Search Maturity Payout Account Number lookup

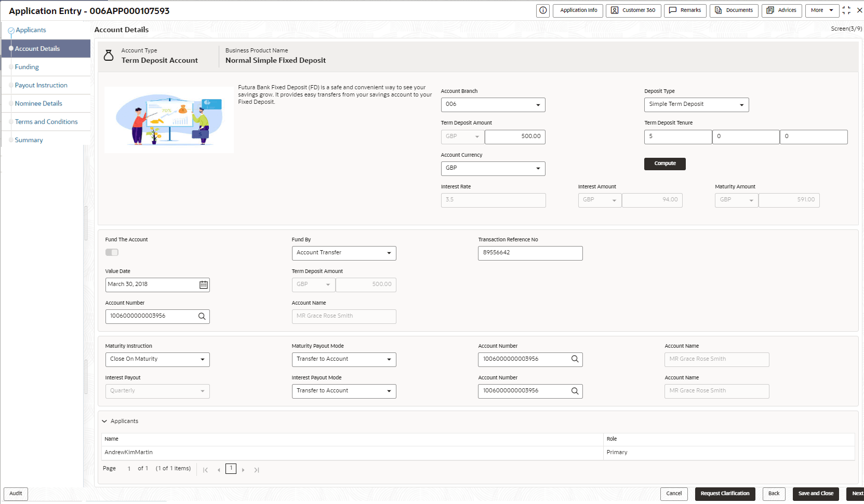575,359
